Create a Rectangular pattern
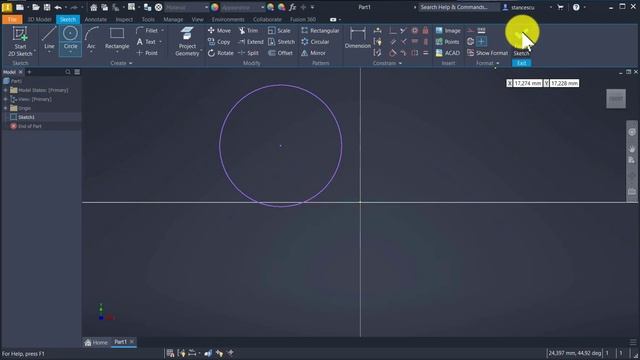Screen dimensions: 640x360 tap(320, 31)
